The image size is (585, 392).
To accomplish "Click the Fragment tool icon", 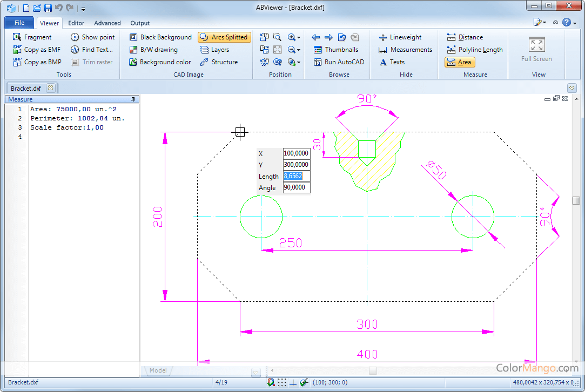I will [x=17, y=37].
